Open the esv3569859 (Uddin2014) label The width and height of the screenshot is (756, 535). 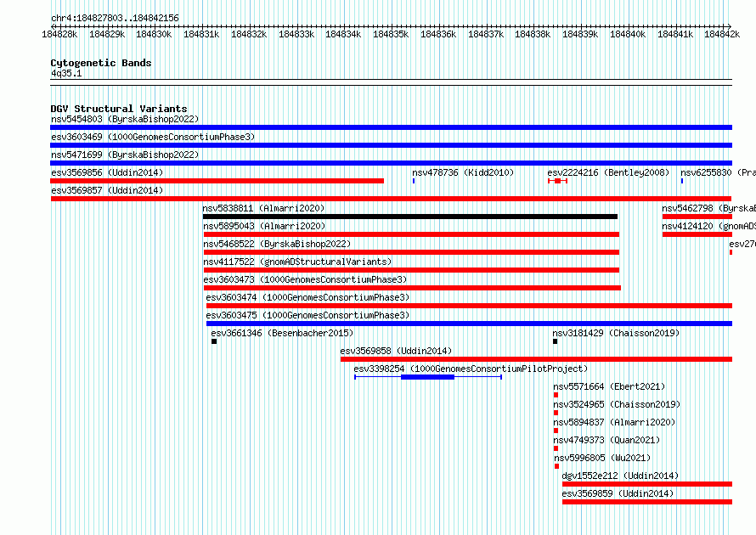tap(618, 493)
